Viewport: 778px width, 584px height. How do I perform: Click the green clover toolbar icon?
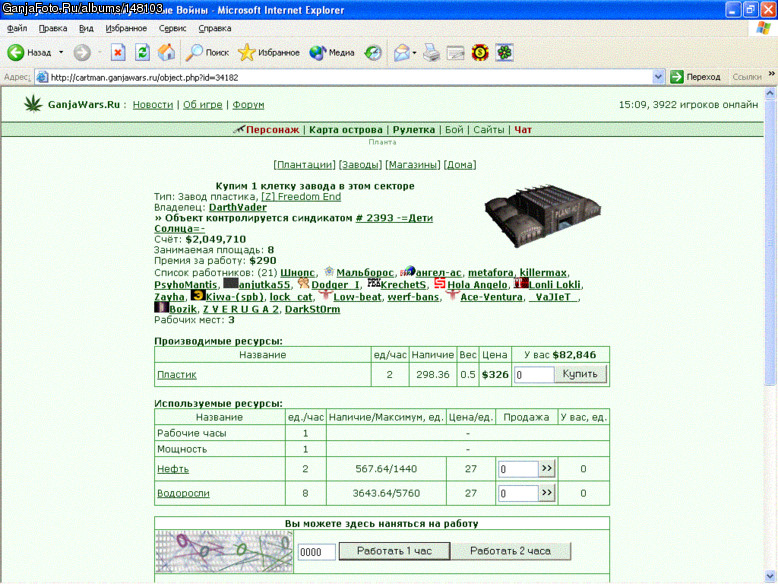tap(504, 52)
